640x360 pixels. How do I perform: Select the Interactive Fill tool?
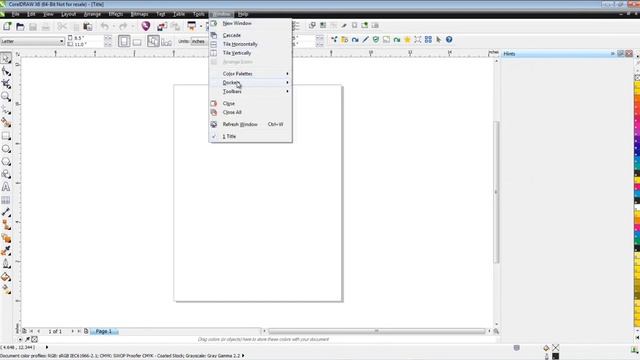6,290
